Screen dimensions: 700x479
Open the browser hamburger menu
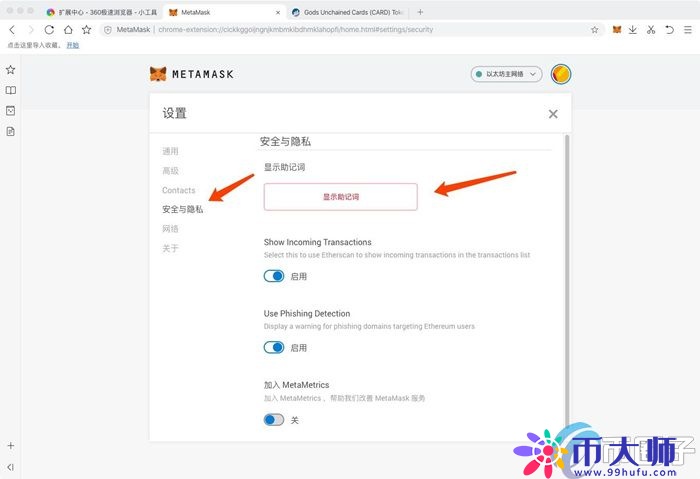click(688, 29)
